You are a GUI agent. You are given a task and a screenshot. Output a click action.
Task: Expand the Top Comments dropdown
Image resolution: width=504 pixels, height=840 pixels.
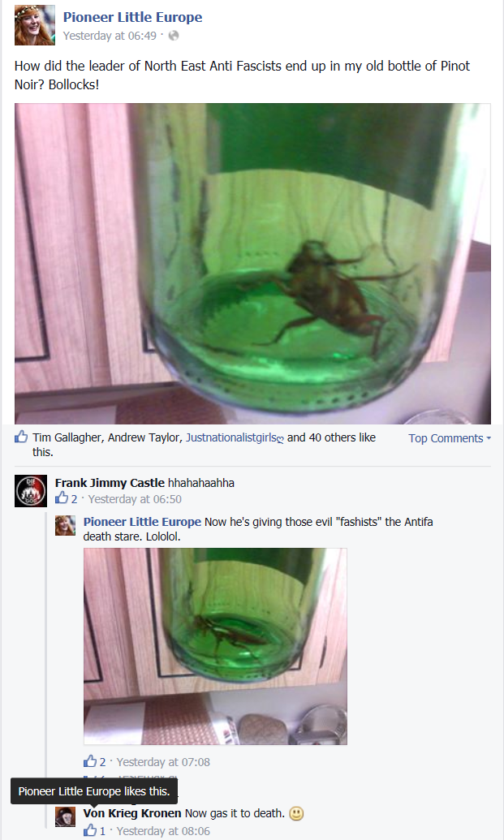450,438
